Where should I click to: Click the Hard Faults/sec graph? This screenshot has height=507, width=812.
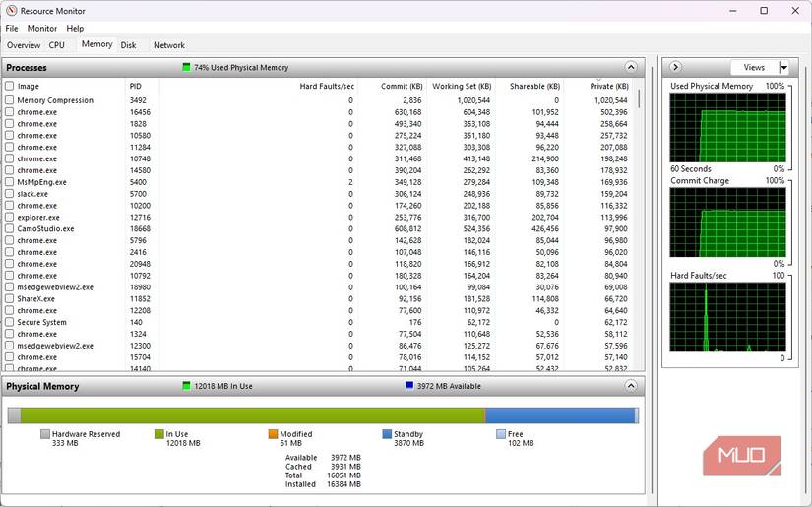727,317
